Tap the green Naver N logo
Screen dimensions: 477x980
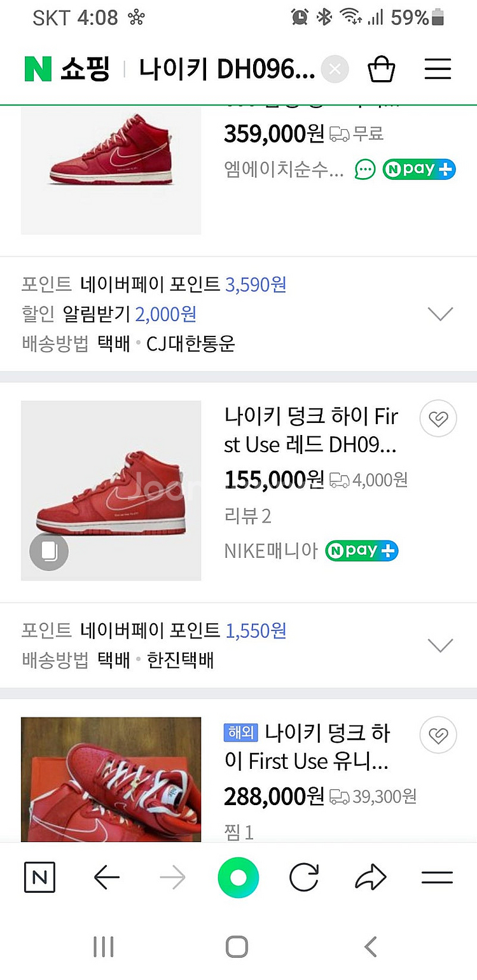point(38,69)
